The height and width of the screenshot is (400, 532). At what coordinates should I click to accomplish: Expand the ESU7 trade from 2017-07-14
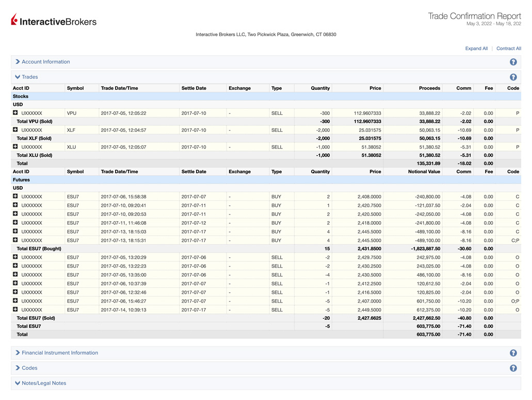pos(15,309)
